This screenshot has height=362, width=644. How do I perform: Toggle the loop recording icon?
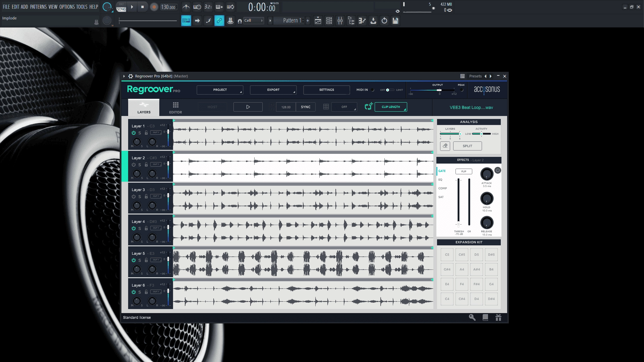click(x=230, y=7)
